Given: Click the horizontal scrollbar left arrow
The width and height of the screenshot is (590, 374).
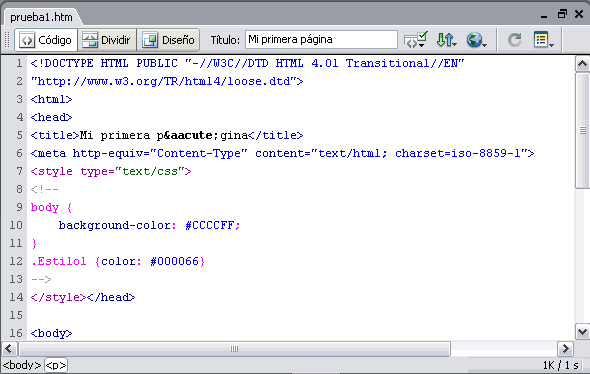Looking at the screenshot, I should tap(9, 349).
